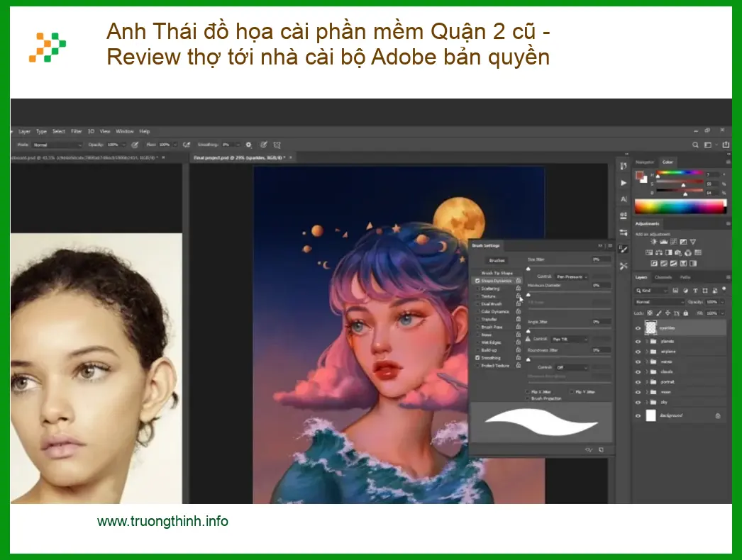The image size is (742, 560).
Task: Open the Clone Source scissors icon in side strip
Action: [x=624, y=266]
